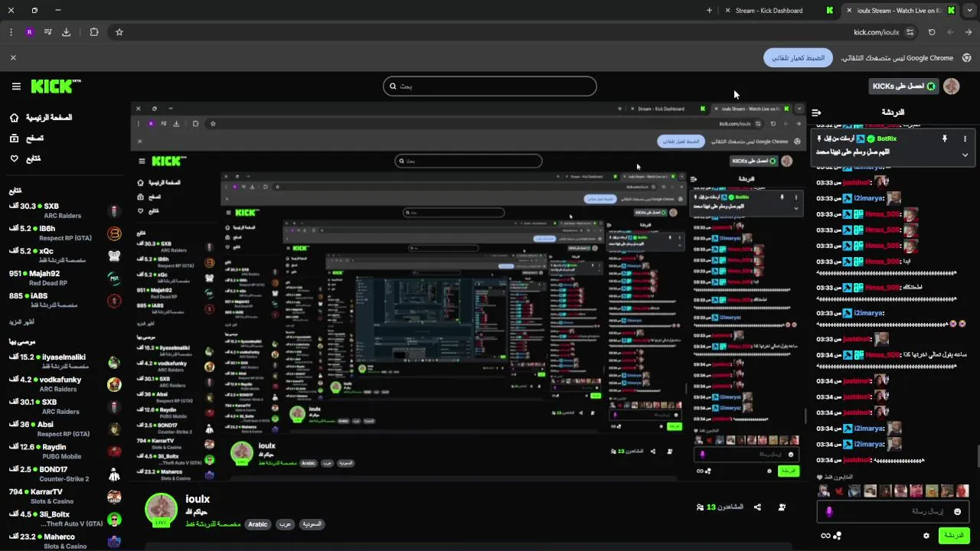This screenshot has height=551, width=980.
Task: Select the ioulx Stream - Watch Live tab
Action: pyautogui.click(x=900, y=11)
